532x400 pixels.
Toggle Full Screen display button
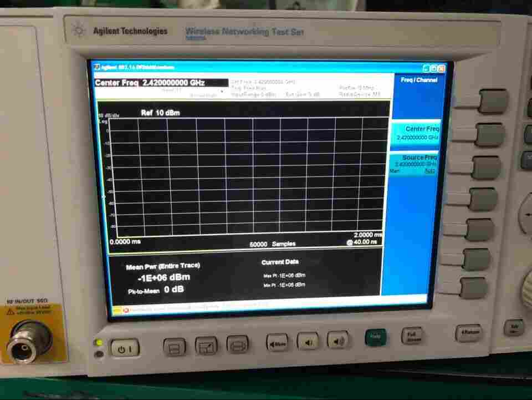(411, 336)
